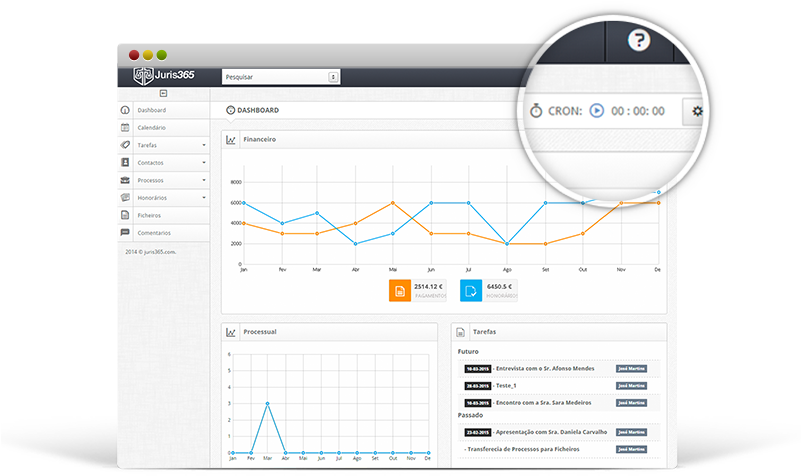The image size is (801, 476).
Task: Click José Martins tag on Teste_1 row
Action: click(631, 386)
